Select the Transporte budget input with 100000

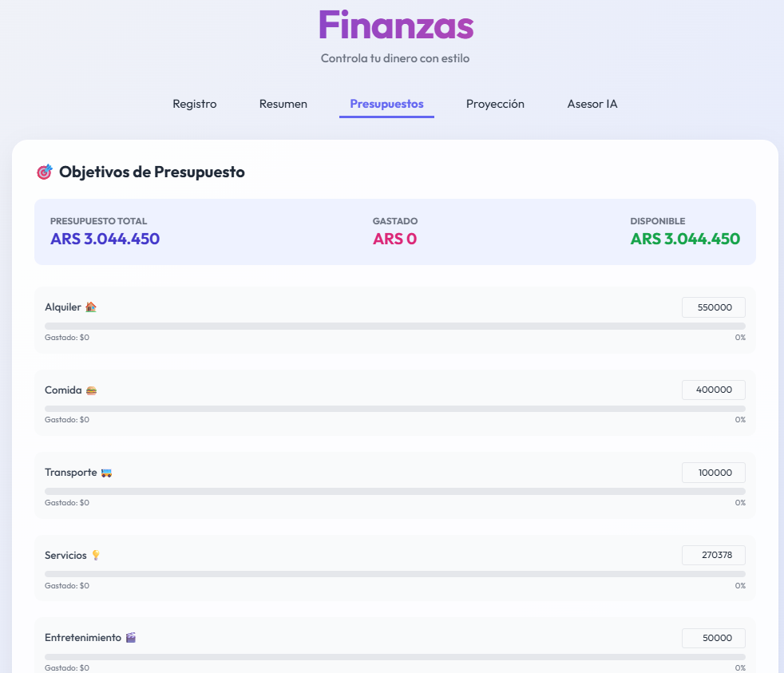[x=714, y=473]
